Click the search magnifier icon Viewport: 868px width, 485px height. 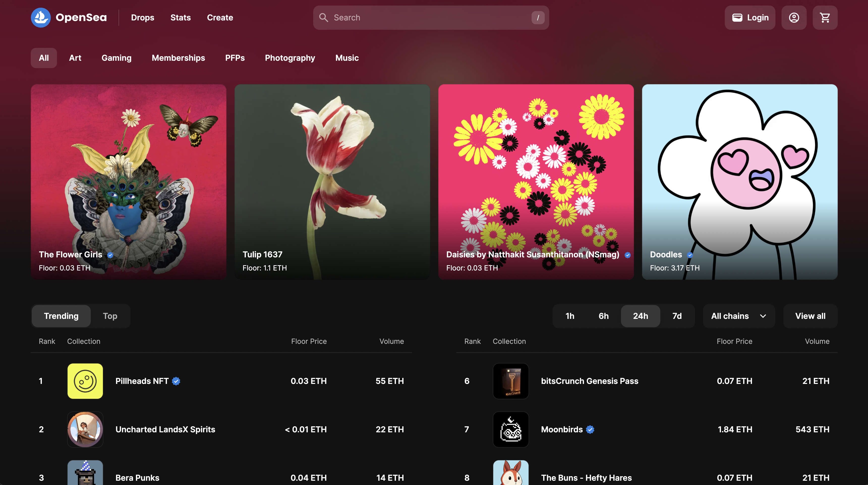[324, 17]
